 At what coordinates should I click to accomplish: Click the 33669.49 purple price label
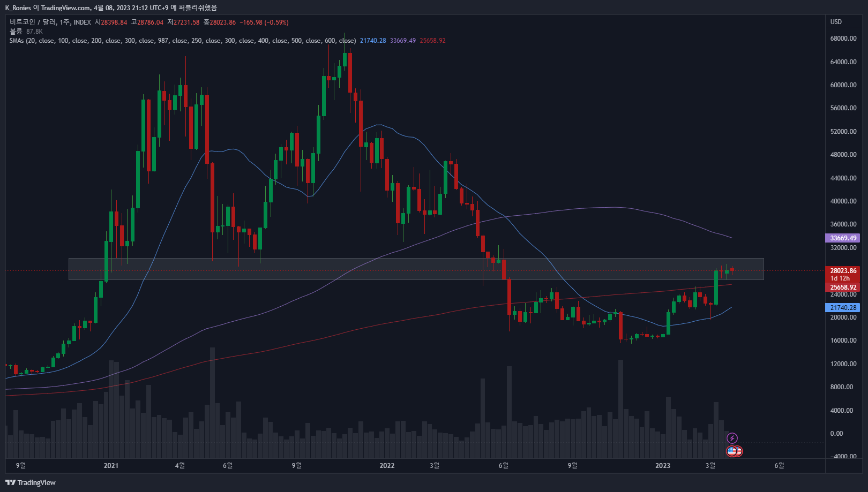pyautogui.click(x=843, y=238)
